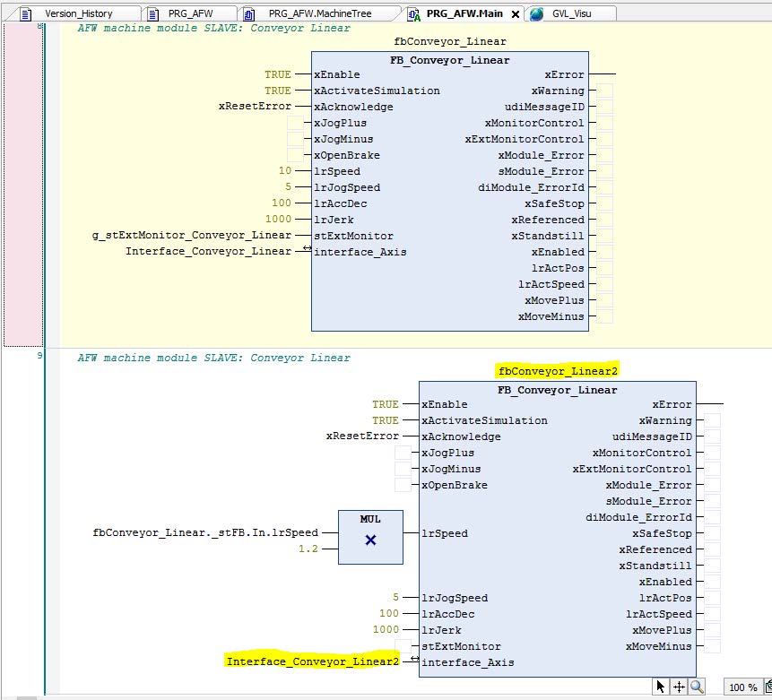
Task: Click the Interface_Conveyor_Linear2 variable
Action: click(x=312, y=661)
